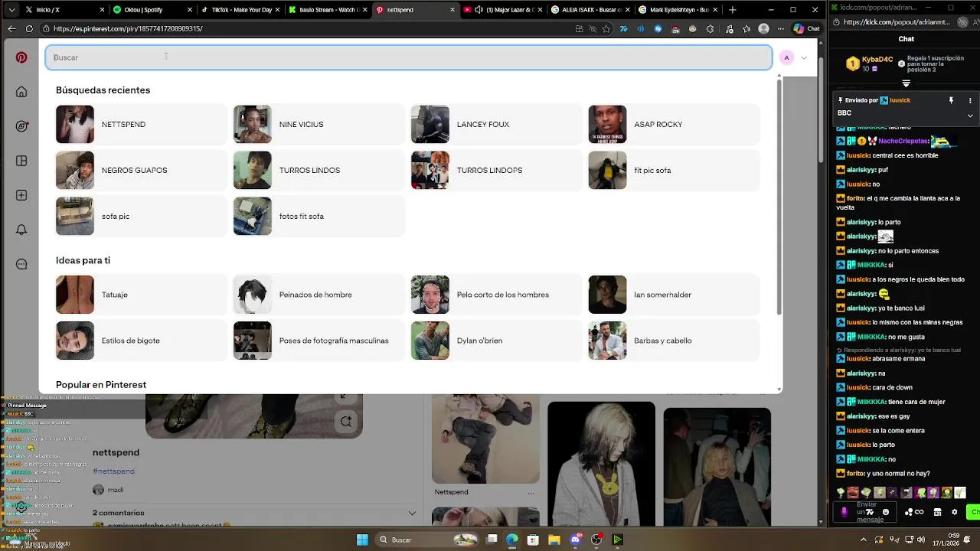The height and width of the screenshot is (551, 980).
Task: Open Microsoft Edge from taskbar
Action: click(x=512, y=540)
